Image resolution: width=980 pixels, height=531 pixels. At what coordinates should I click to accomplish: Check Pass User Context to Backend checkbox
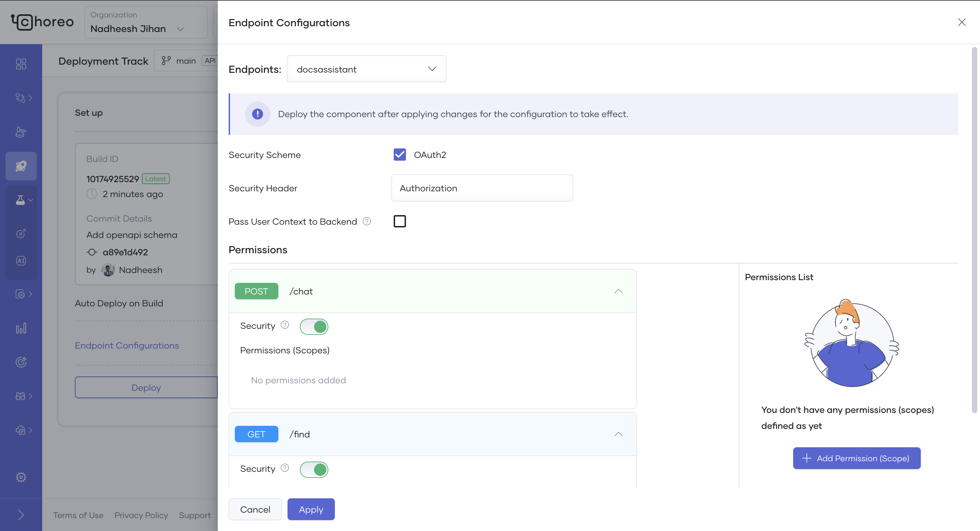point(399,221)
